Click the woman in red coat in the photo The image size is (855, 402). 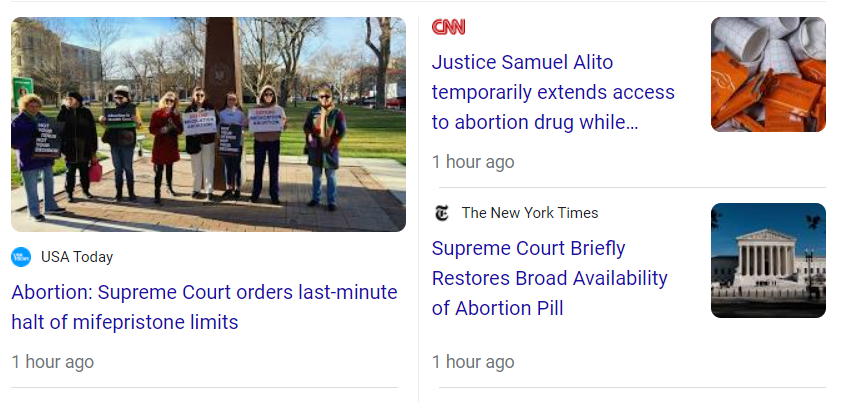tap(166, 145)
